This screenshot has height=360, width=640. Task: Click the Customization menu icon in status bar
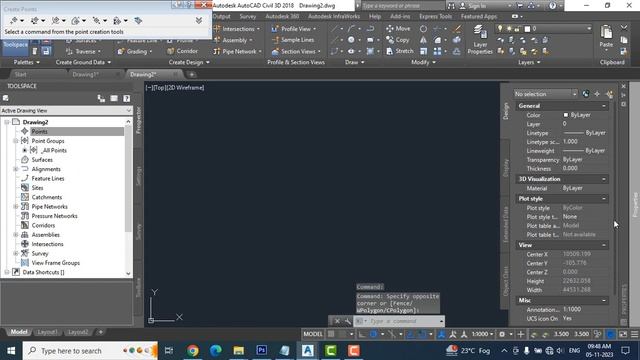pyautogui.click(x=635, y=334)
